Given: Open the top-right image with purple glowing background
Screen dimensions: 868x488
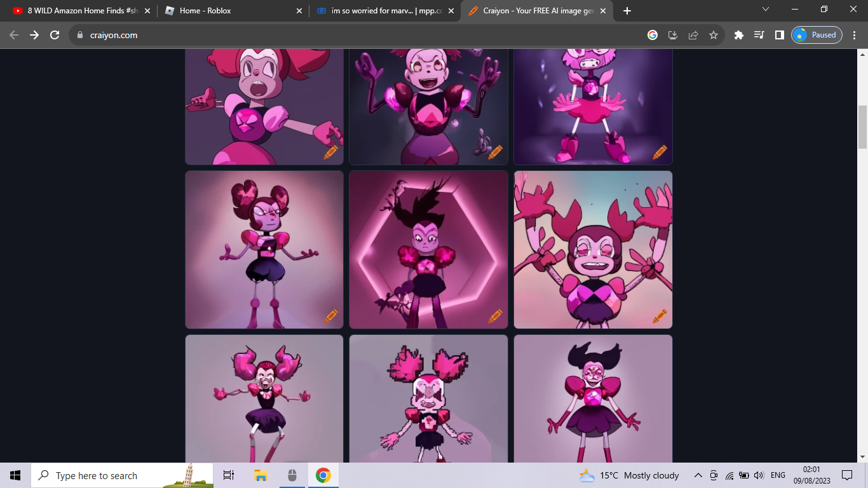Looking at the screenshot, I should [593, 107].
